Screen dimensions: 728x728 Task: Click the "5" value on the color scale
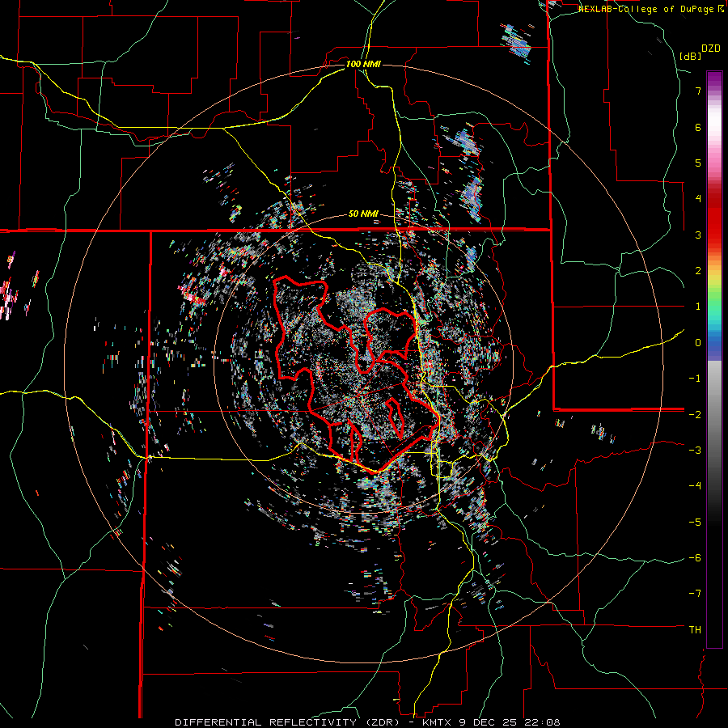(698, 163)
